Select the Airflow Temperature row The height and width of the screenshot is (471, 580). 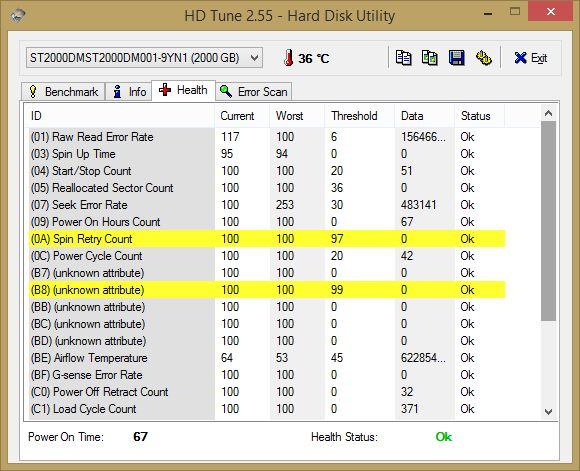[267, 358]
